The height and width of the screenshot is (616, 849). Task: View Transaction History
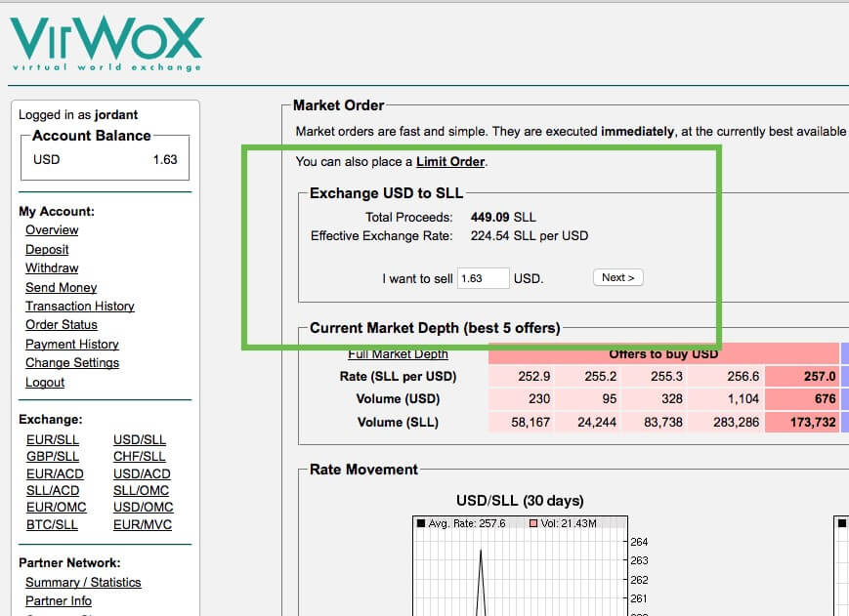[x=80, y=306]
